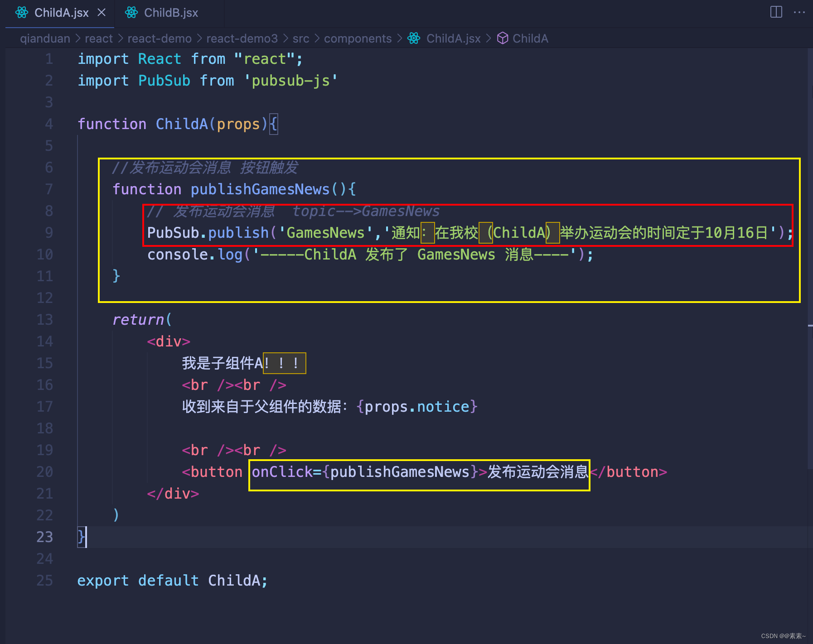Click the React icon in the breadcrumb bar
813x644 pixels.
point(413,38)
